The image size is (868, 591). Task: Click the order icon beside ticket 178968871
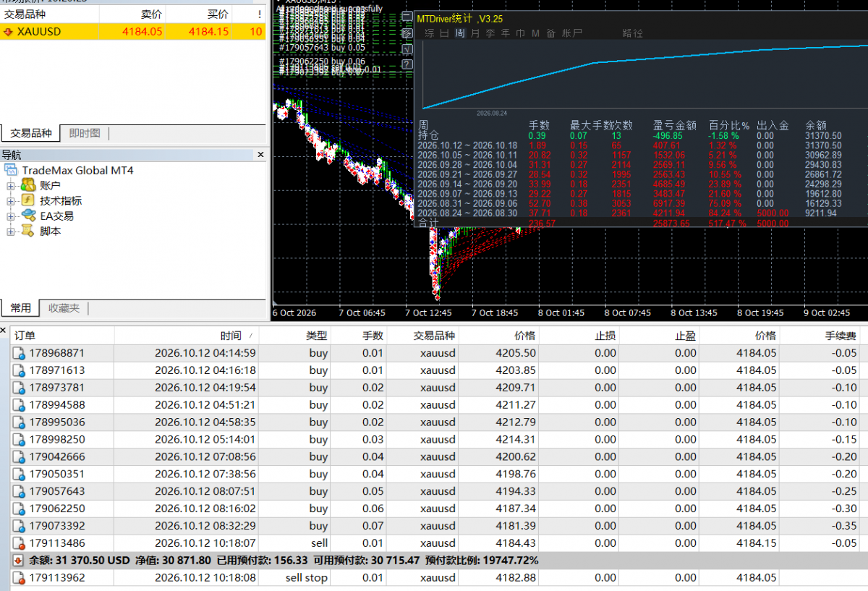pos(19,353)
